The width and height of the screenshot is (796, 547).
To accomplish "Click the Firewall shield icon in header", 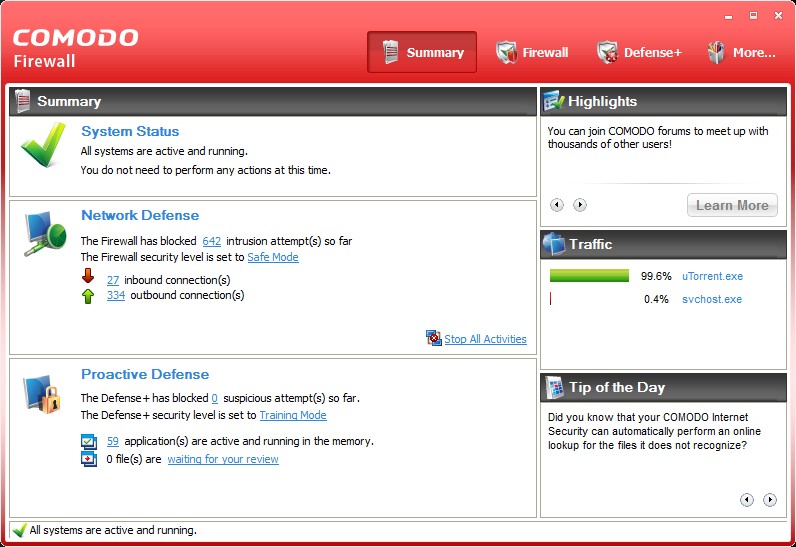I will [x=506, y=52].
